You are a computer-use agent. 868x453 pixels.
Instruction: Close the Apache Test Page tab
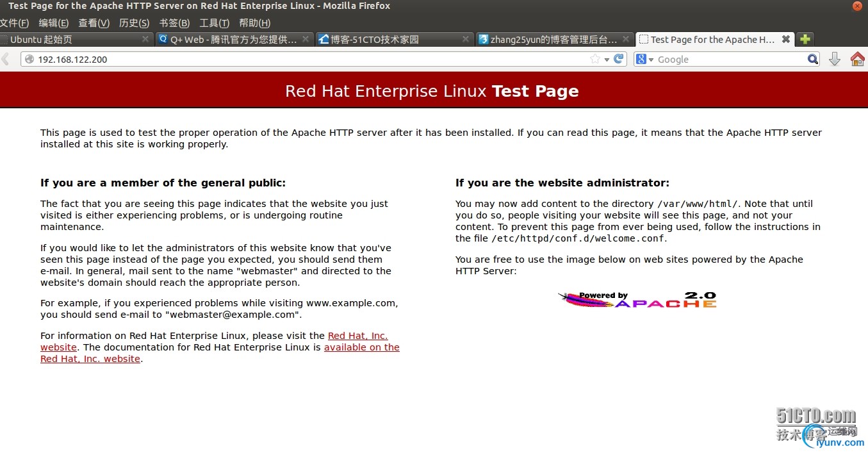point(786,39)
